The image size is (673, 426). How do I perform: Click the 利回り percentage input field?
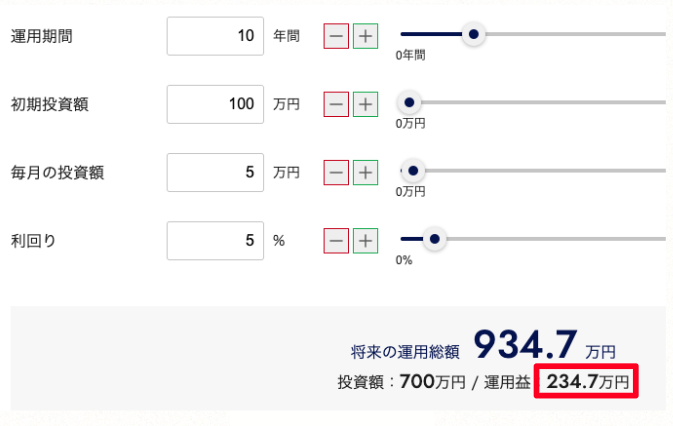215,240
